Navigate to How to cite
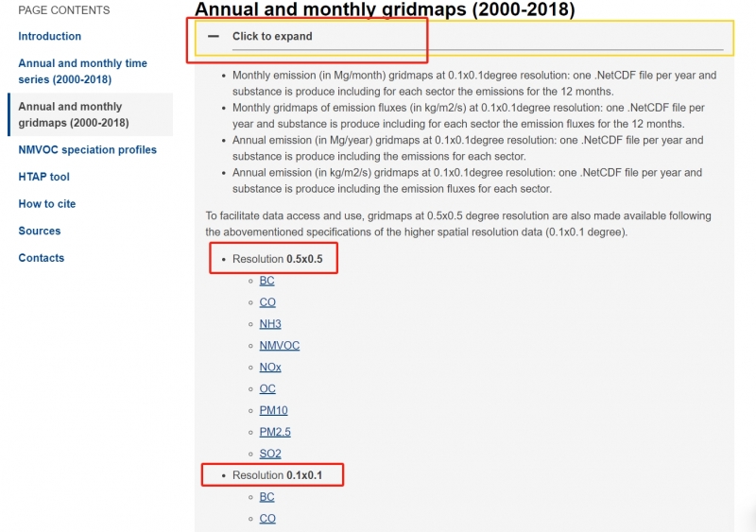The image size is (756, 532). (46, 203)
